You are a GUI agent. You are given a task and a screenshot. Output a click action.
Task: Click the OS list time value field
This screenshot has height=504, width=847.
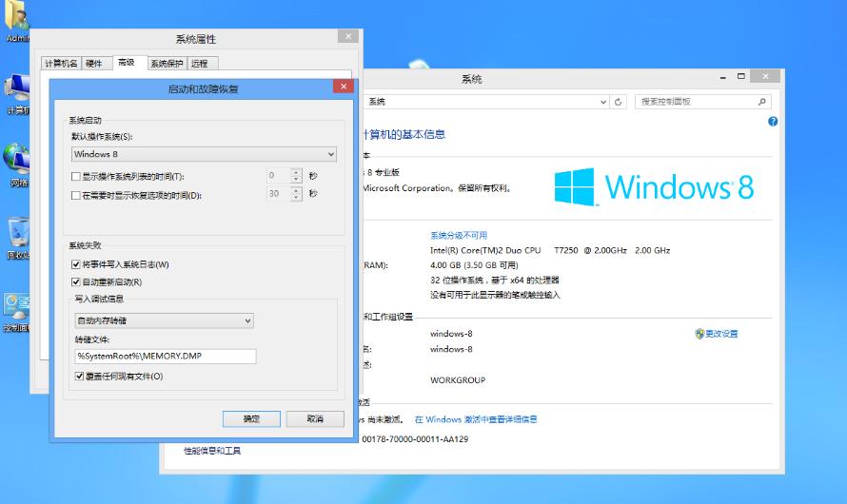click(x=279, y=176)
